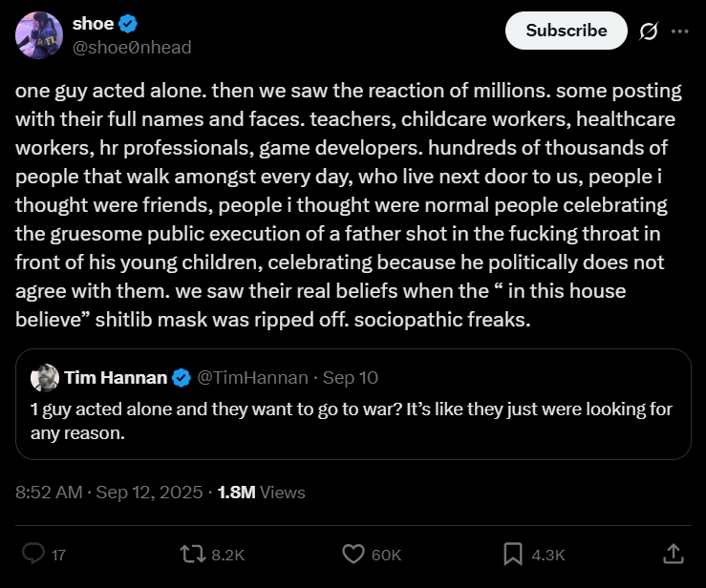The image size is (706, 588).
Task: Bookmark this post
Action: tap(513, 553)
